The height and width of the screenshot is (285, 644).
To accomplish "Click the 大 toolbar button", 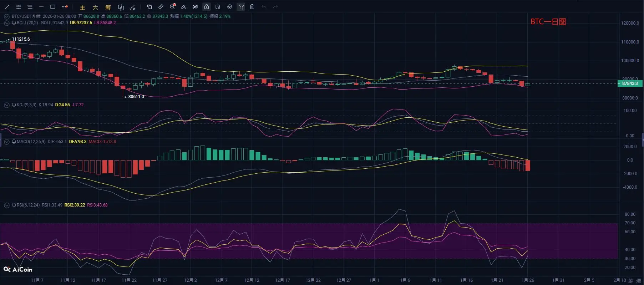I will pyautogui.click(x=95, y=7).
